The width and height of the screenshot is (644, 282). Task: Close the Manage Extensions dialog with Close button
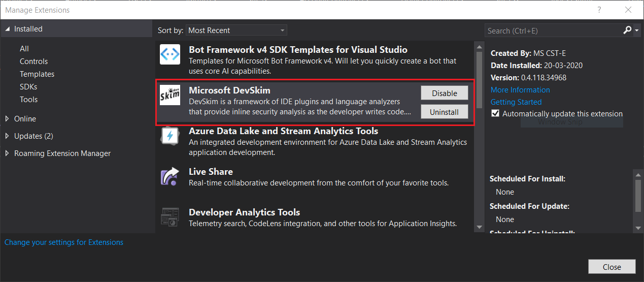[x=612, y=267]
